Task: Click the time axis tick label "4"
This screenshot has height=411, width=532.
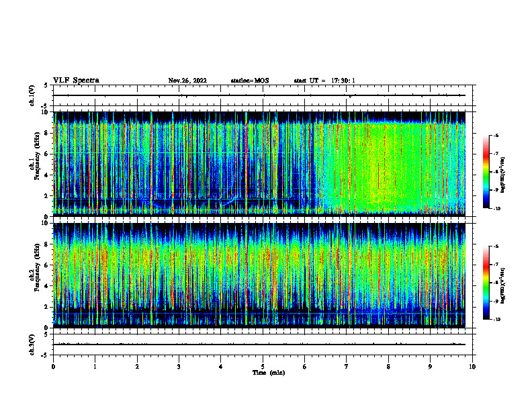Action: tap(221, 367)
